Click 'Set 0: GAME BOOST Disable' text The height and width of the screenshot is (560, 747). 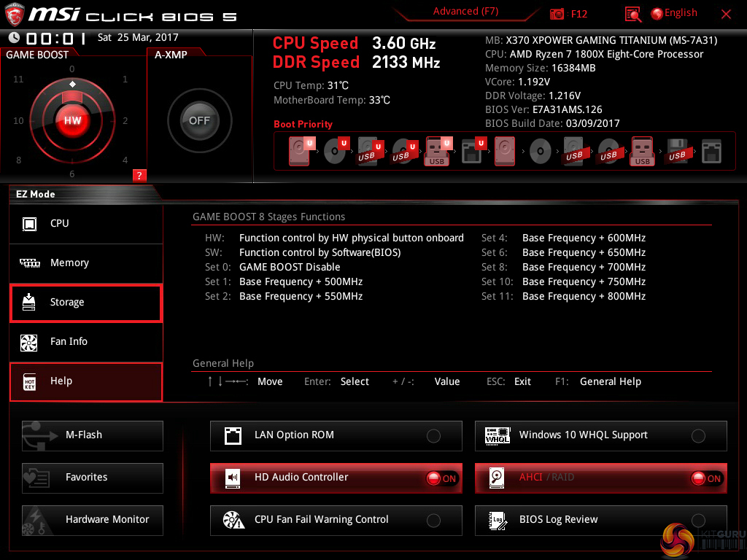coord(273,267)
